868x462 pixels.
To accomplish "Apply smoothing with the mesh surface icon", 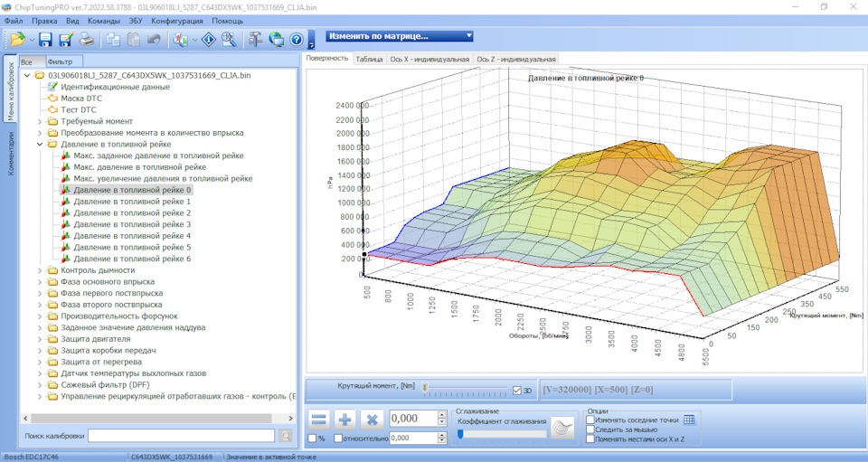I will pyautogui.click(x=562, y=429).
